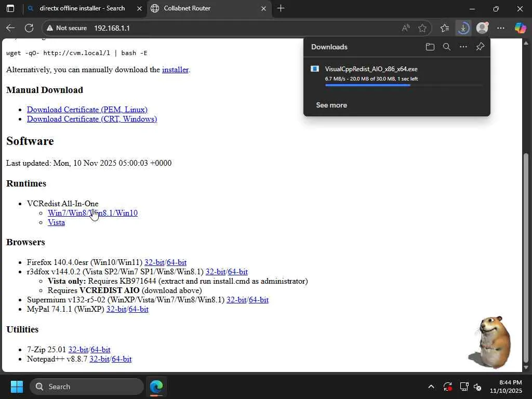
Task: Click the VisualCppRedist_AIO_x86_x64.exe download entry
Action: tap(396, 76)
